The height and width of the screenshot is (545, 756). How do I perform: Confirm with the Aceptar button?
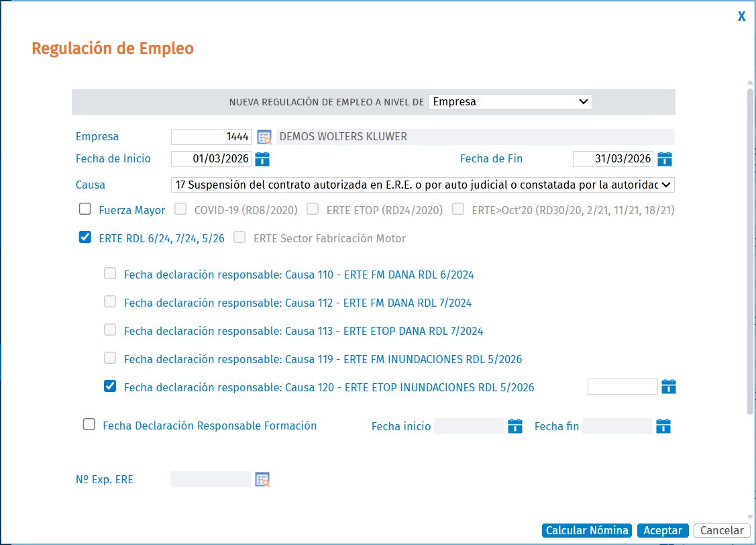663,530
